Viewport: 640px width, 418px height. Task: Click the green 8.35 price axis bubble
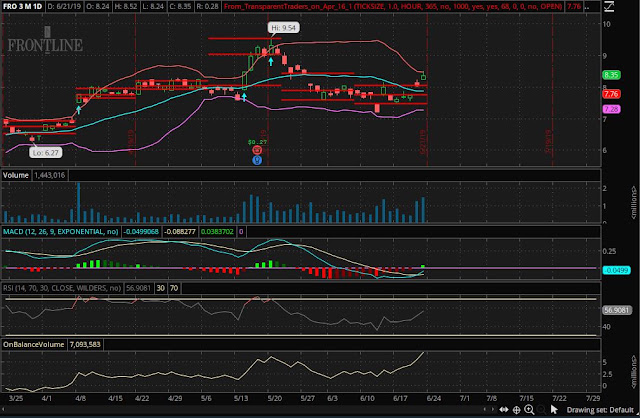pos(611,75)
